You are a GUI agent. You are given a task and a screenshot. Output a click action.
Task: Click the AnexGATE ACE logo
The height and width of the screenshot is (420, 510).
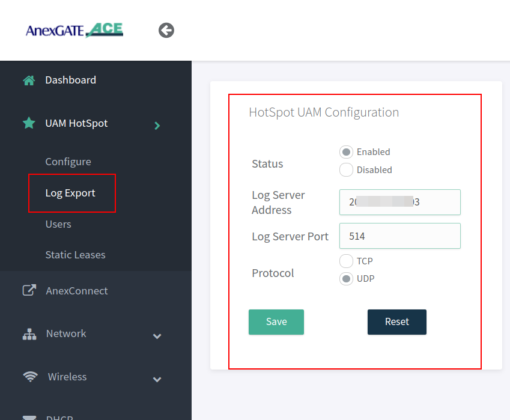coord(74,29)
